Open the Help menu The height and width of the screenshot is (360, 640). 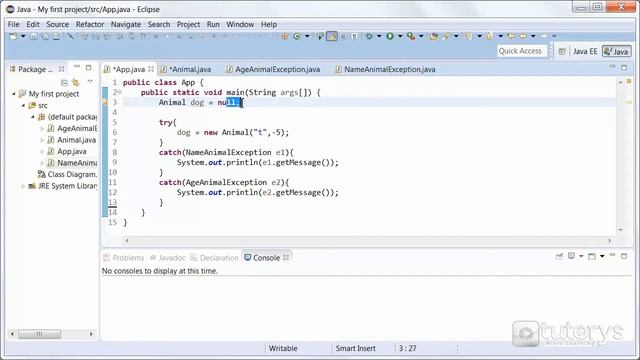click(x=269, y=24)
